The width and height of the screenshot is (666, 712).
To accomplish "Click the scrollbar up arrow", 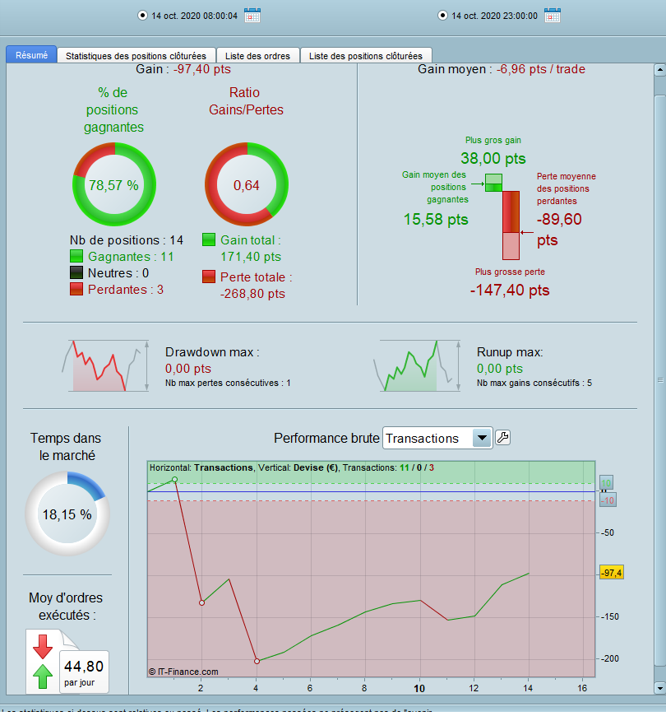I will (660, 70).
